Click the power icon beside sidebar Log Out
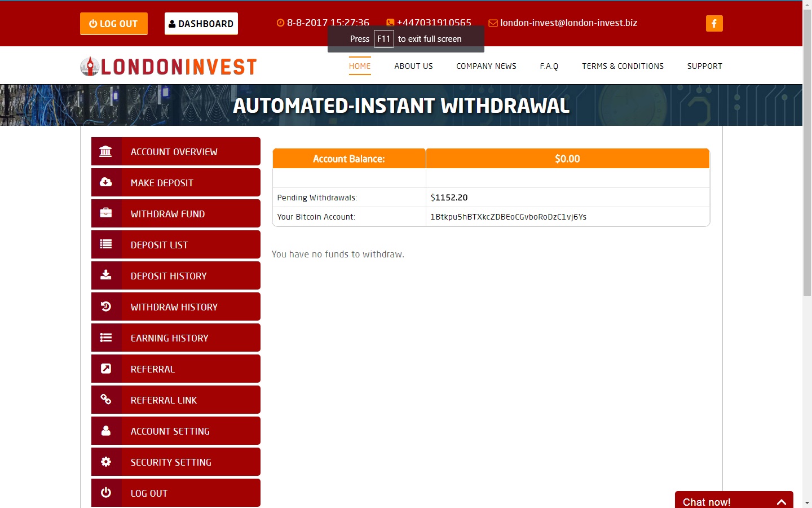Viewport: 812px width, 508px height. click(x=105, y=492)
